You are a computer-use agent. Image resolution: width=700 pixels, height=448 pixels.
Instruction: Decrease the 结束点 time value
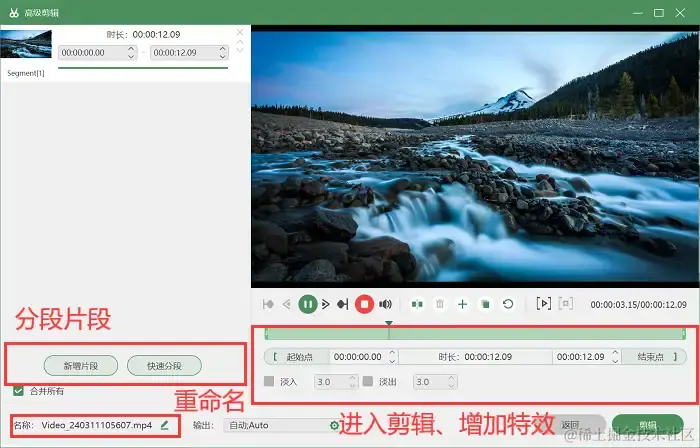click(615, 360)
